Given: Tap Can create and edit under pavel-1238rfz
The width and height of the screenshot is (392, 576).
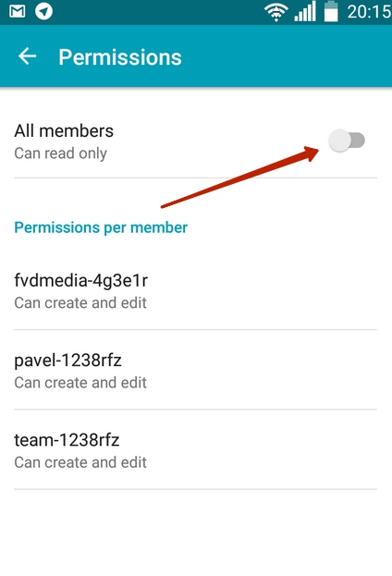Looking at the screenshot, I should click(80, 383).
